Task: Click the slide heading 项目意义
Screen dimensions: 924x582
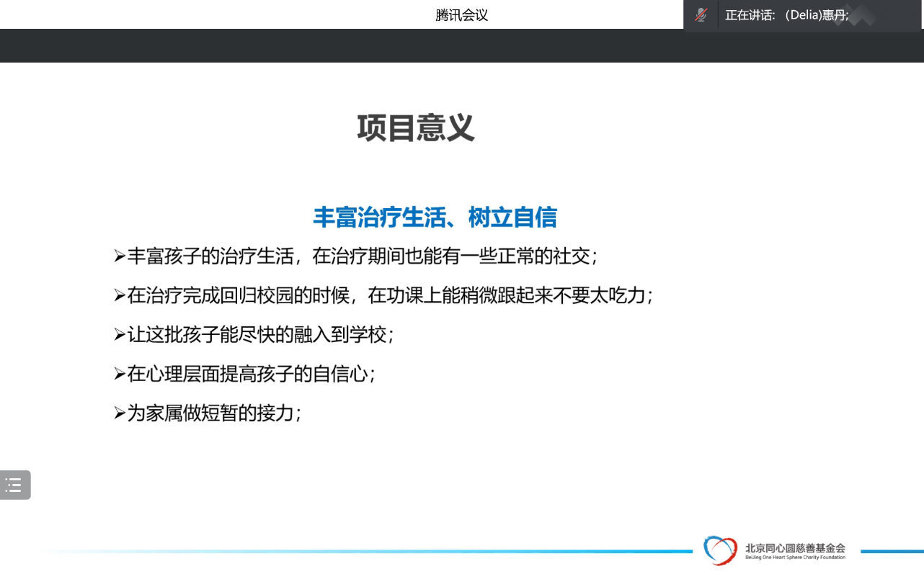Action: click(416, 128)
